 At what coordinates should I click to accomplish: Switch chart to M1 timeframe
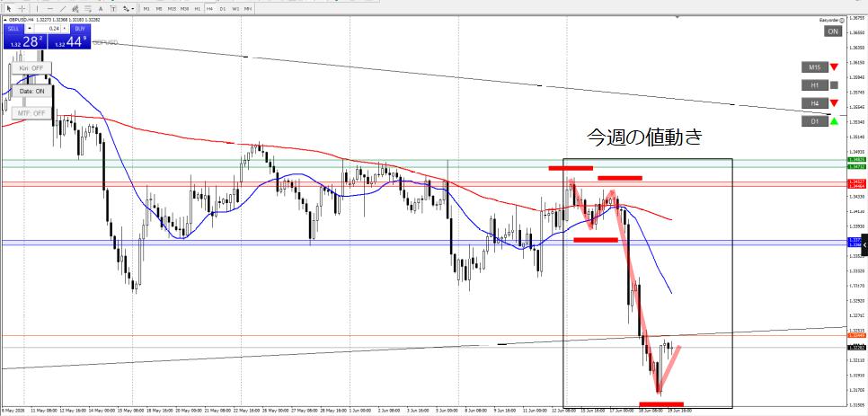pyautogui.click(x=146, y=8)
